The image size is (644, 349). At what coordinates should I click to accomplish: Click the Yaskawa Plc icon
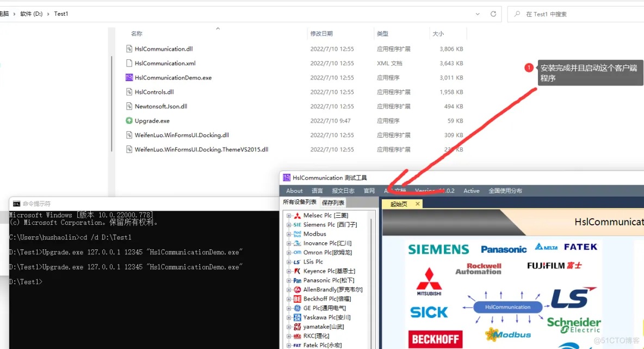(298, 317)
